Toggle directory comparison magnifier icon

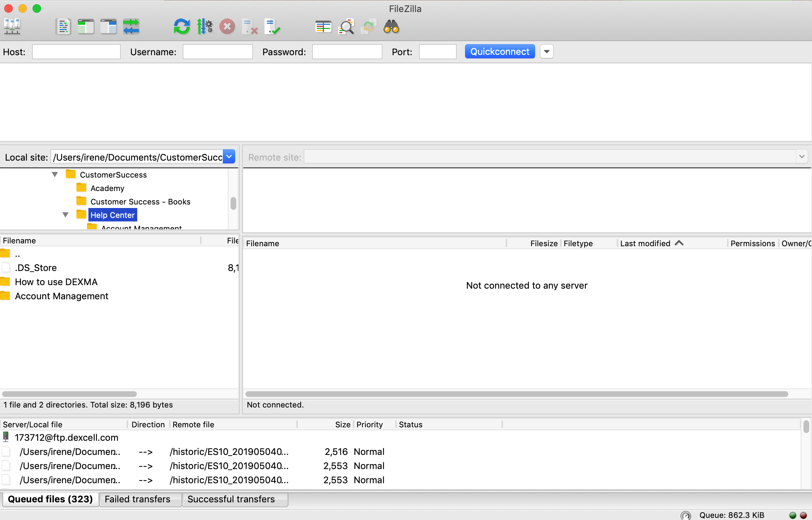[346, 27]
